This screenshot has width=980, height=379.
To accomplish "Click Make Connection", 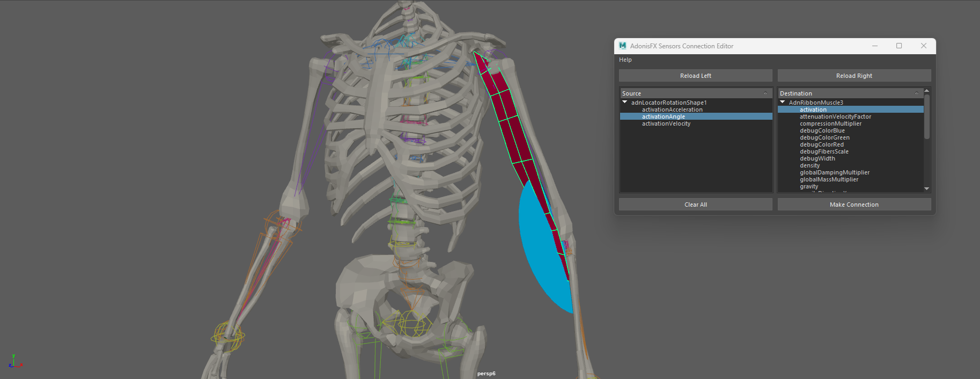I will click(854, 205).
